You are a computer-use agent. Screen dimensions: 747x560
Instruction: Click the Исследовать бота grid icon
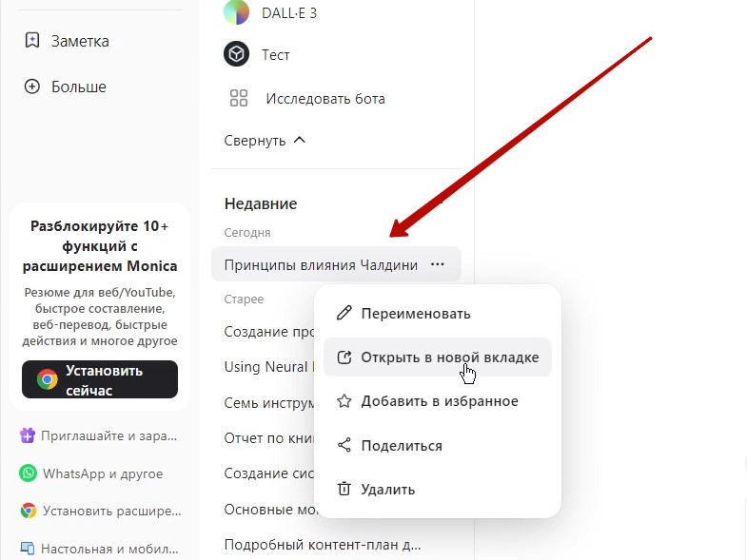(239, 99)
